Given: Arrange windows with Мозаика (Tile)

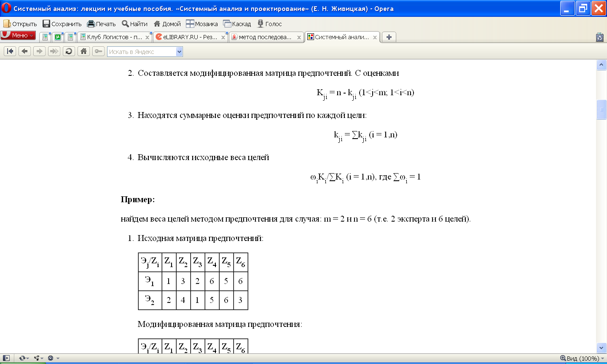Looking at the screenshot, I should [202, 24].
